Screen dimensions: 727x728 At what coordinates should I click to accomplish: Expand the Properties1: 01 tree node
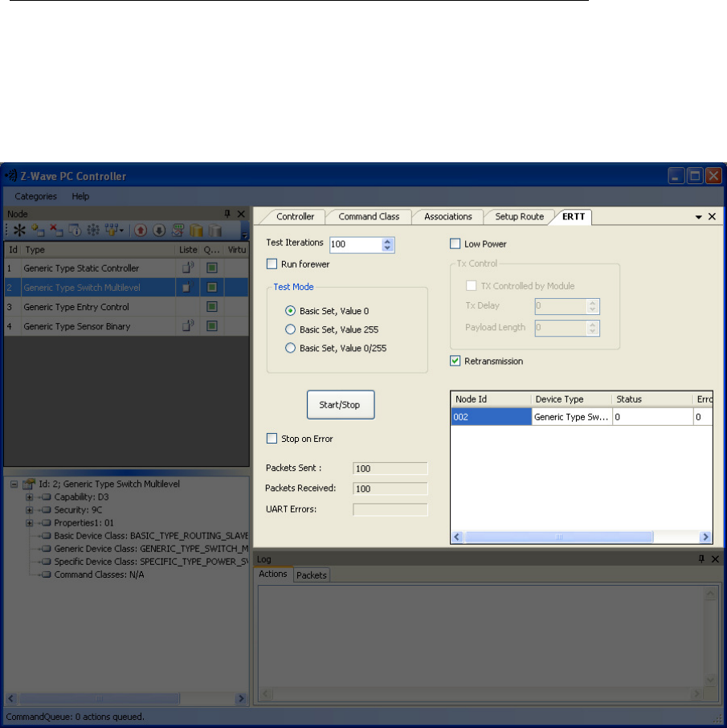[x=29, y=523]
